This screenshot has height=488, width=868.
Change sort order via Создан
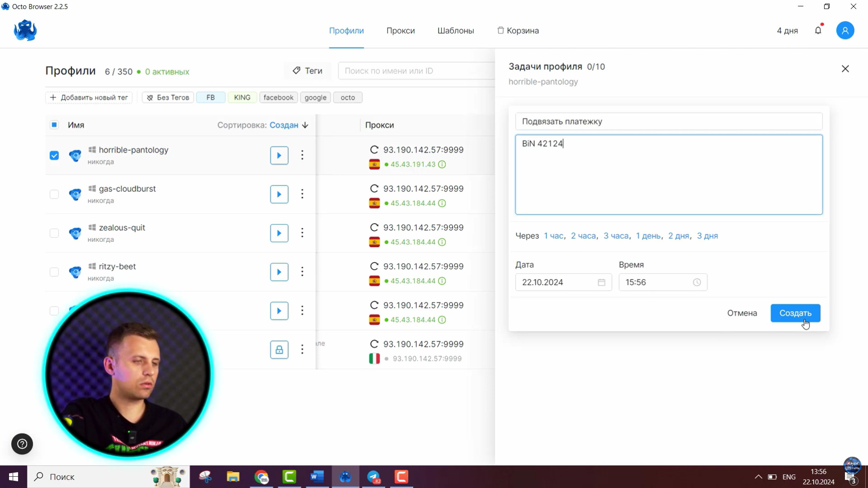[x=289, y=125]
